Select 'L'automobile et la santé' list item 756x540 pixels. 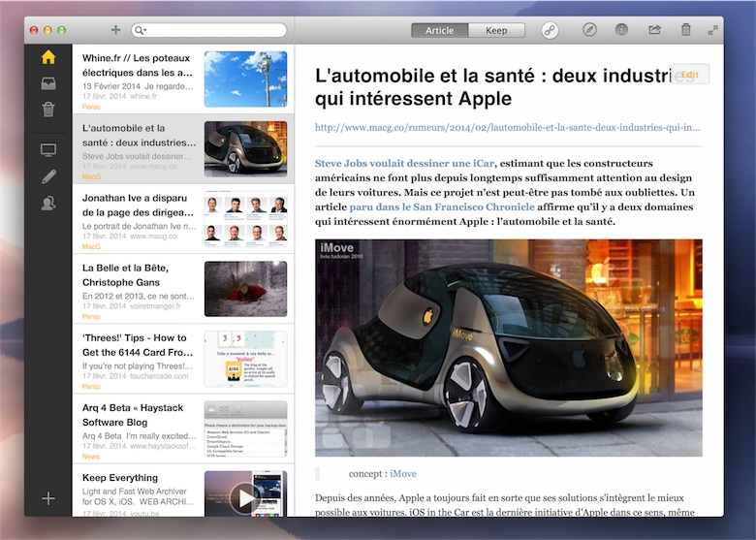183,149
